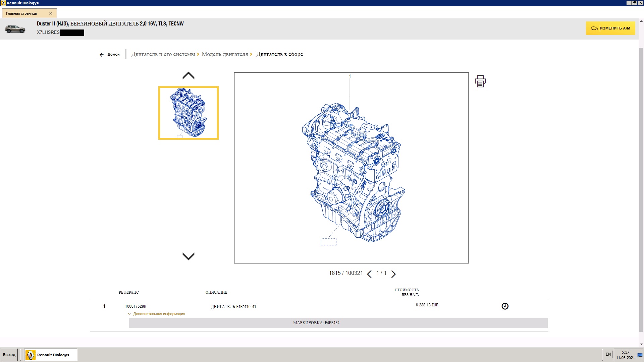Select the engine thumbnail image
Image resolution: width=644 pixels, height=362 pixels.
coord(188,113)
